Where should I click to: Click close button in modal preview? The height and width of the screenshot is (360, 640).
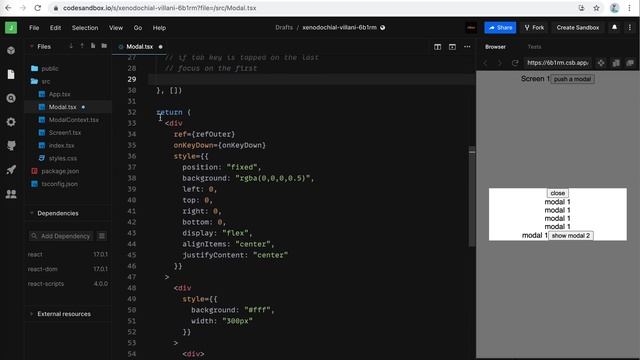click(558, 193)
